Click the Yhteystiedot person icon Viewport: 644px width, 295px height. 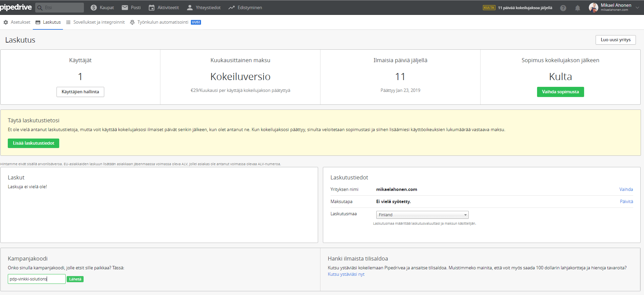point(190,7)
